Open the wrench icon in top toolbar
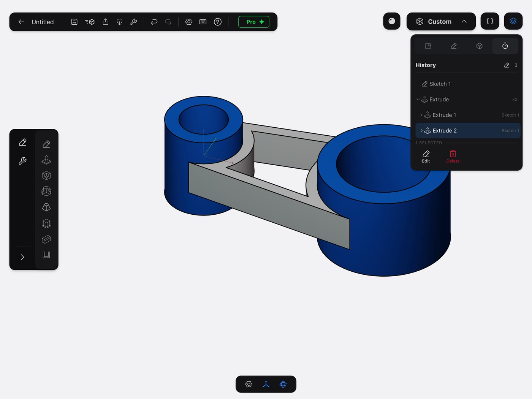This screenshot has width=532, height=399. (133, 22)
